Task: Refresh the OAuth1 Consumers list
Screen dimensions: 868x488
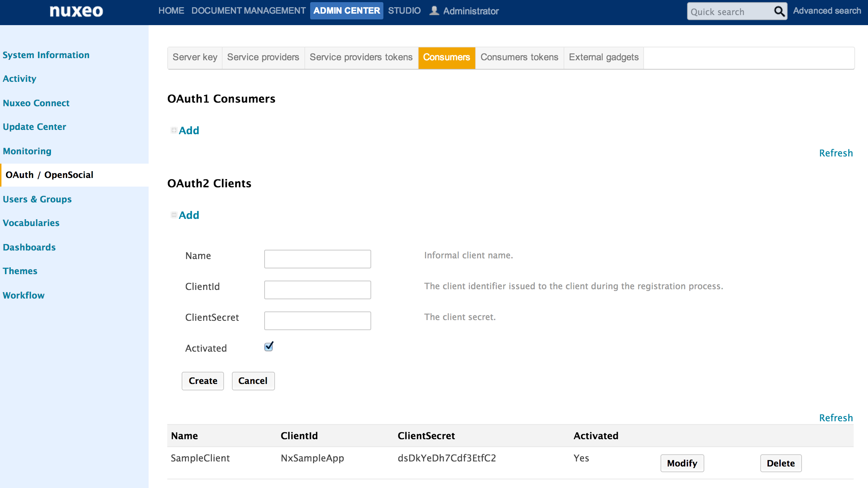Action: 836,153
